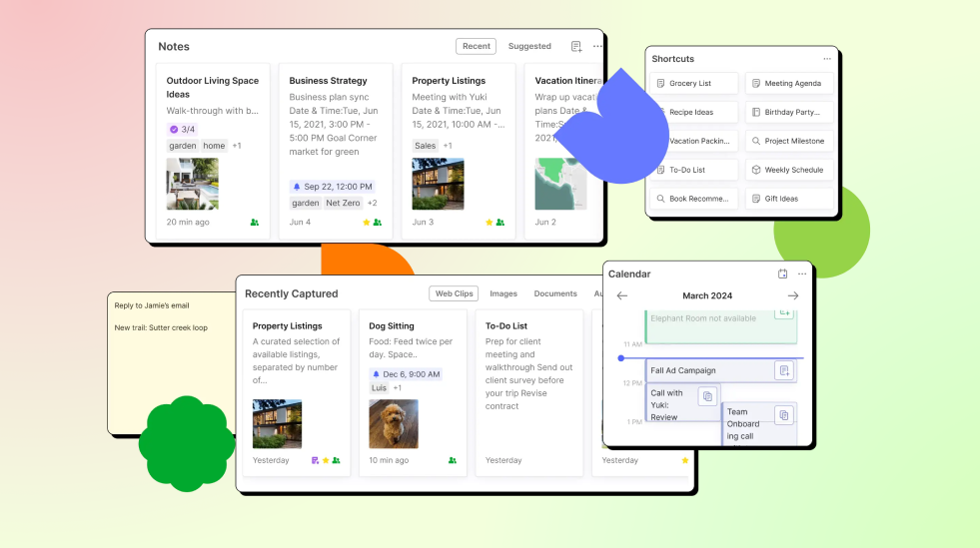Open the Calendar widget more options menu
Viewport: 980px width, 548px height.
click(x=801, y=274)
